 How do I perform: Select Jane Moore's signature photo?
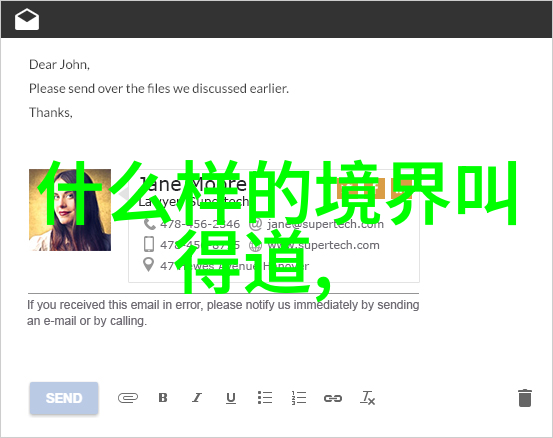(70, 210)
